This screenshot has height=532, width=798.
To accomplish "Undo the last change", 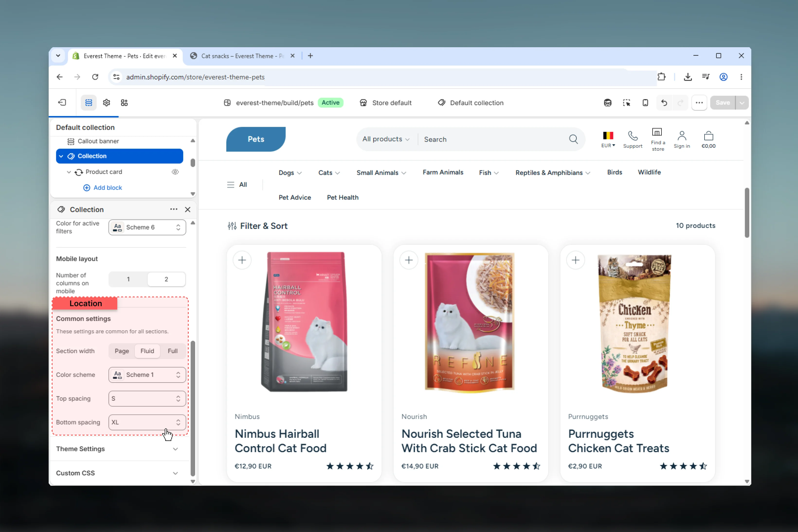I will (664, 102).
